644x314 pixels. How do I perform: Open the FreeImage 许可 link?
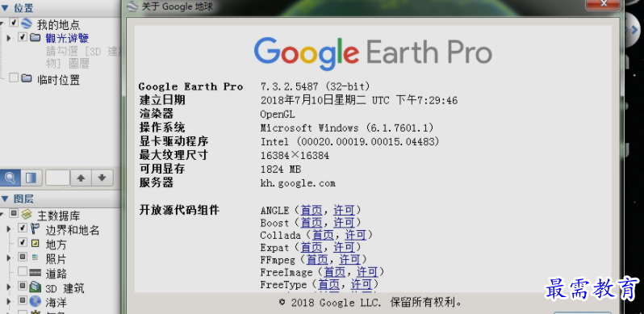click(367, 272)
